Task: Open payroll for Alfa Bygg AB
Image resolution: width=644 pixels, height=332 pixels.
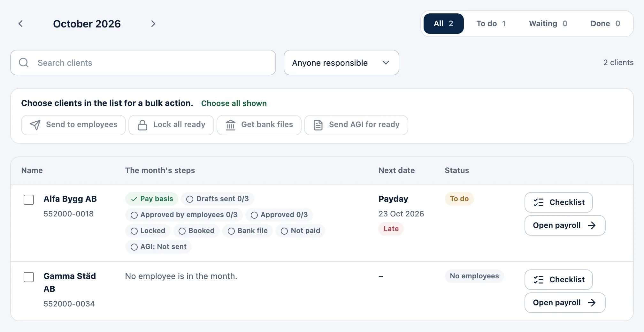Action: coord(565,225)
